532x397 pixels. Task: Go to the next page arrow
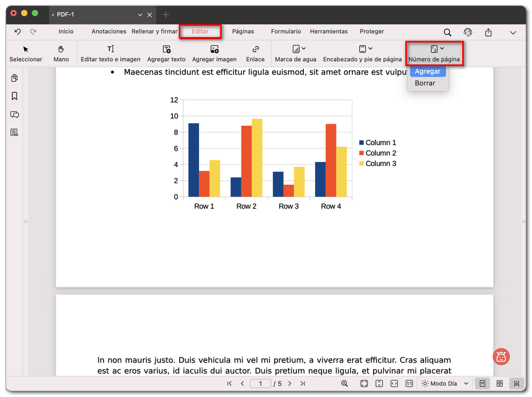click(x=290, y=384)
